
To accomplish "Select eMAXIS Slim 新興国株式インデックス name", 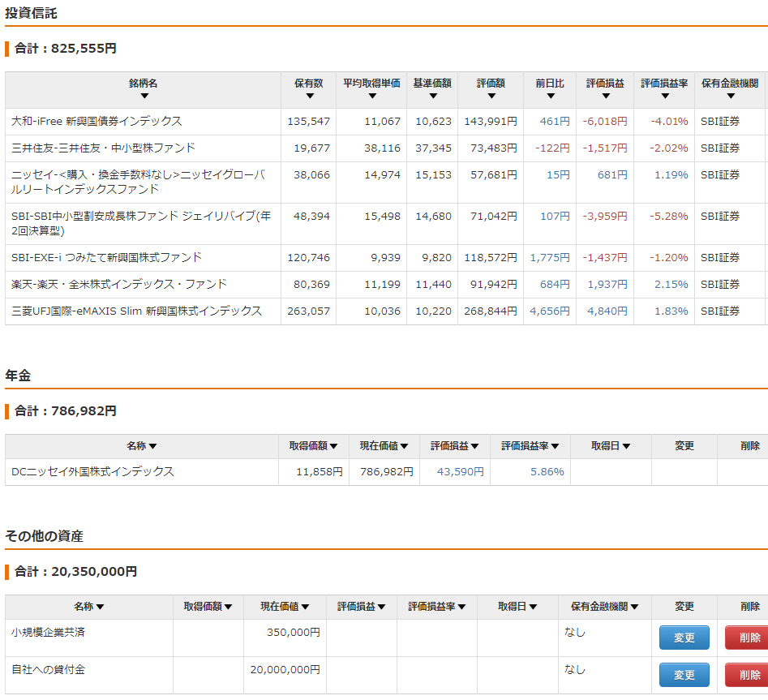I will click(x=137, y=311).
